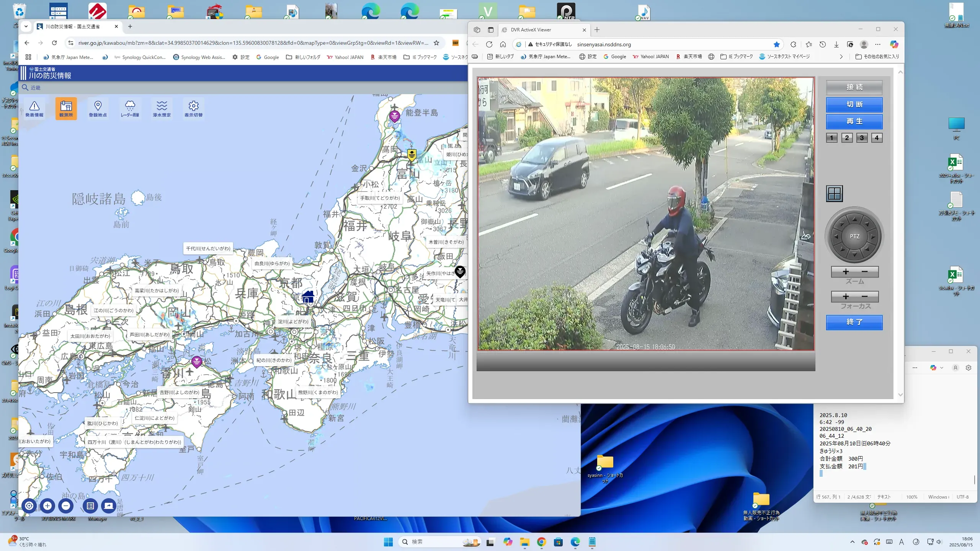Click the 終了 exit button
980x551 pixels.
854,322
